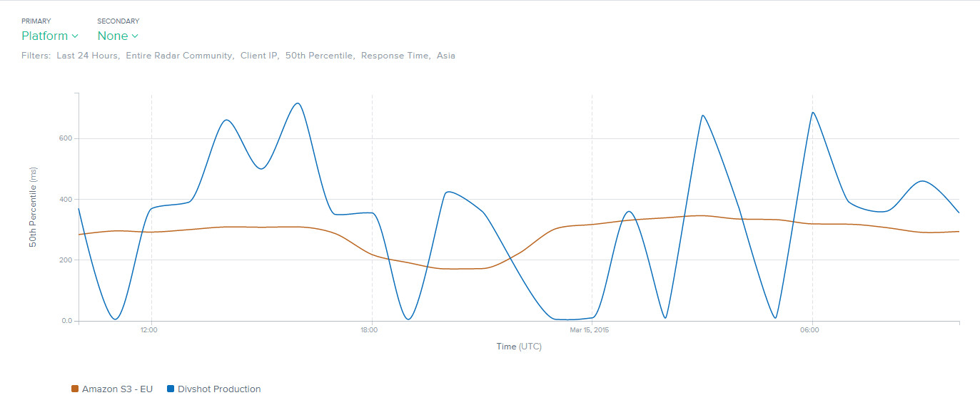Click the blue Divshot Production swatch
The width and height of the screenshot is (980, 420).
click(x=171, y=389)
